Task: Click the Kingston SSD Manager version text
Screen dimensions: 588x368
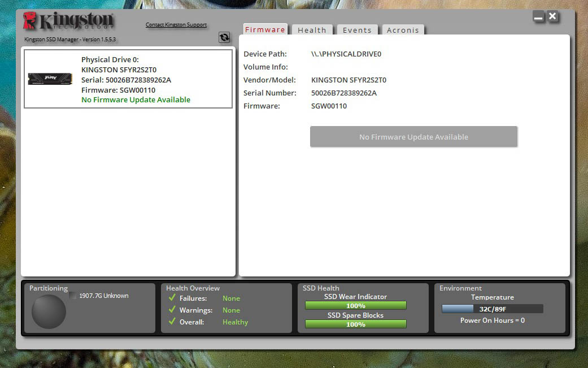Action: pyautogui.click(x=70, y=40)
